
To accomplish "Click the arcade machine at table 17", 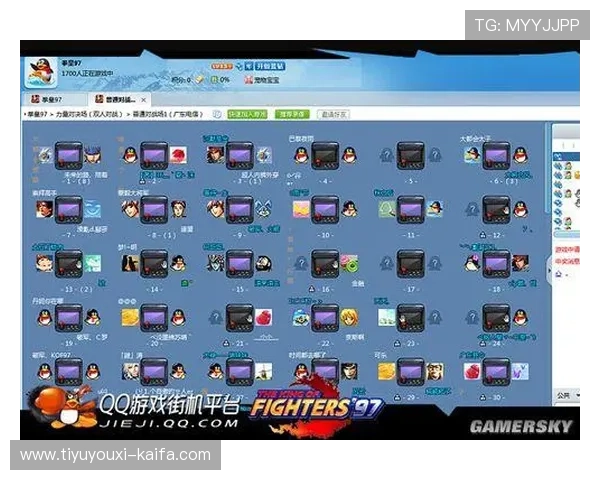I will [x=412, y=264].
